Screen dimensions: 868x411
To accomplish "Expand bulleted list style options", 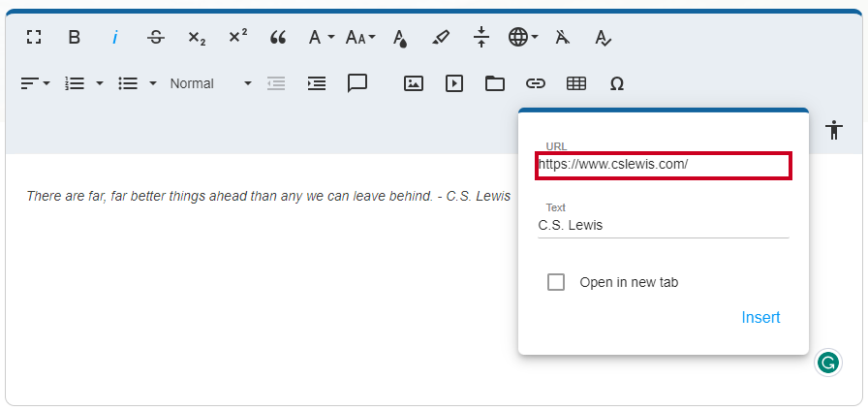I will click(153, 83).
